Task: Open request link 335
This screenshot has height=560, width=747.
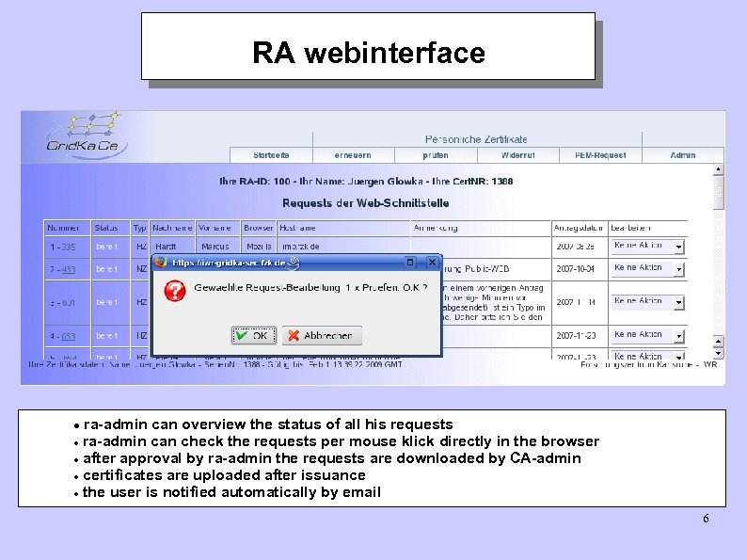Action: (69, 248)
